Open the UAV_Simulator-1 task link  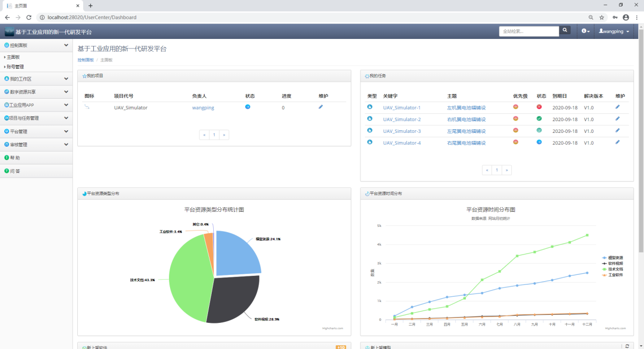[x=401, y=108]
